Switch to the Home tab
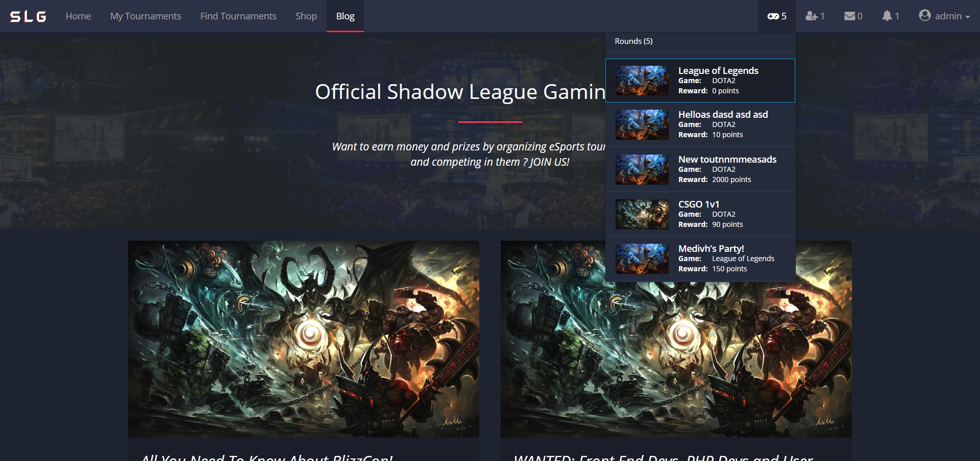The height and width of the screenshot is (461, 980). coord(78,16)
